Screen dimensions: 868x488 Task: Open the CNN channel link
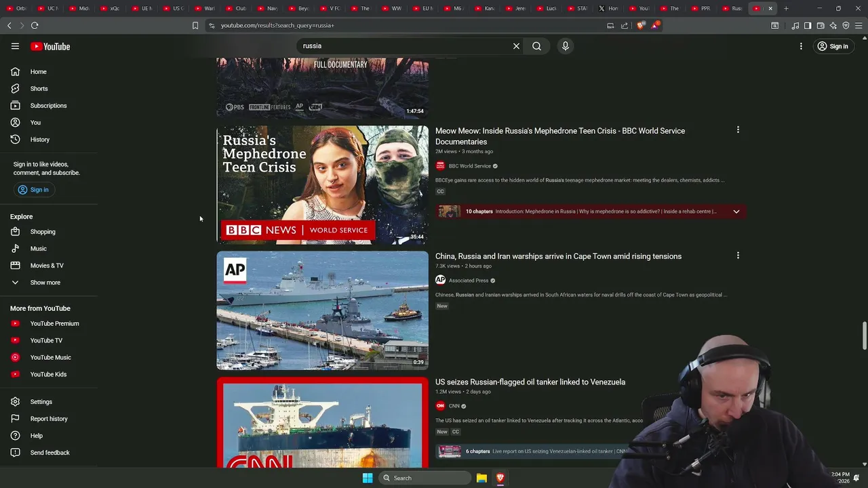[454, 406]
